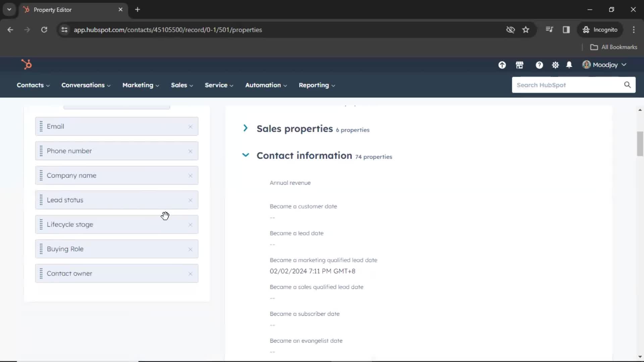
Task: Open the help question mark icon
Action: point(539,65)
